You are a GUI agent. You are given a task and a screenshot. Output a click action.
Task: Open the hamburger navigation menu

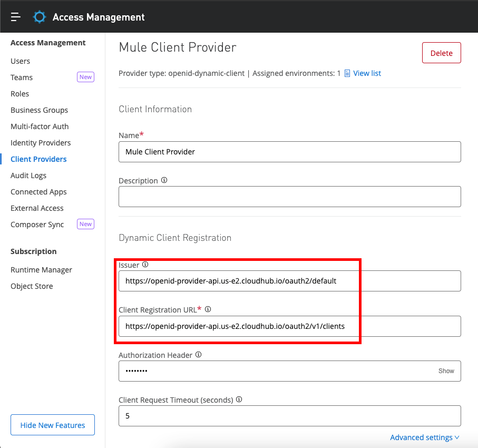point(16,17)
